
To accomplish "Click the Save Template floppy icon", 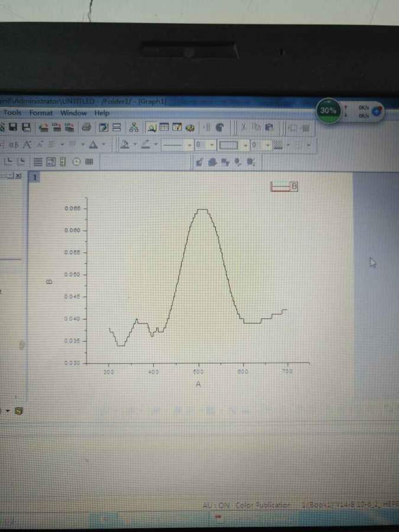I will click(x=26, y=127).
